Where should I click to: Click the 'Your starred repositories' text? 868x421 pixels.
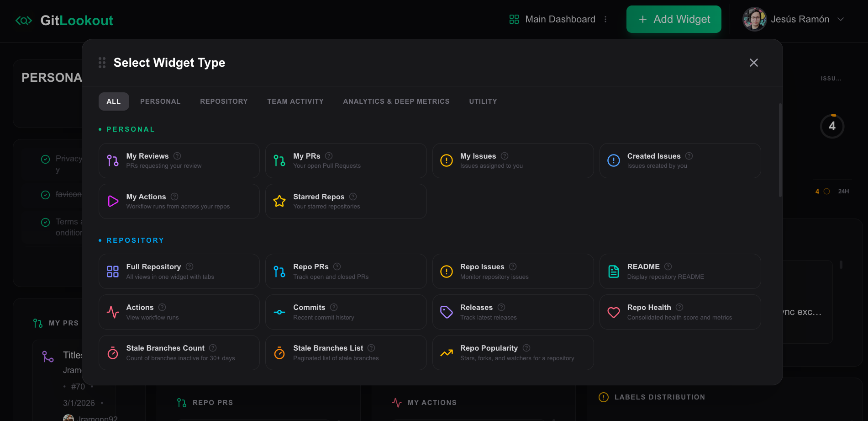tap(326, 207)
